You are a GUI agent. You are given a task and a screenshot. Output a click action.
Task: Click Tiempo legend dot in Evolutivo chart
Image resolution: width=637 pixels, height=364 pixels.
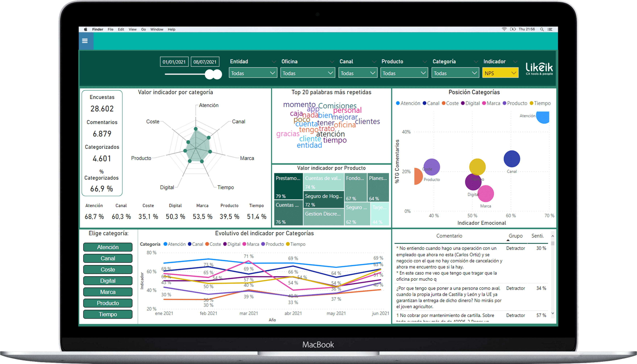tap(288, 244)
